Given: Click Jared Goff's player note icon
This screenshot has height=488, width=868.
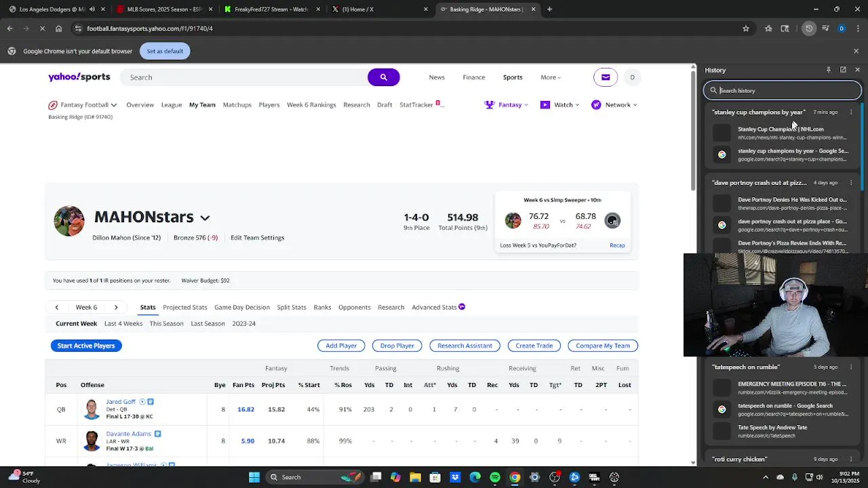Looking at the screenshot, I should point(151,402).
